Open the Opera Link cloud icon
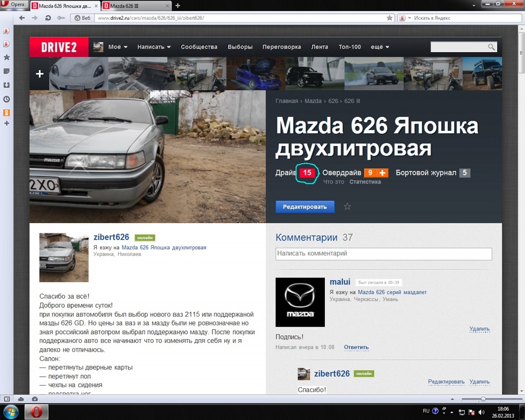The width and height of the screenshot is (525, 420). (x=21, y=399)
